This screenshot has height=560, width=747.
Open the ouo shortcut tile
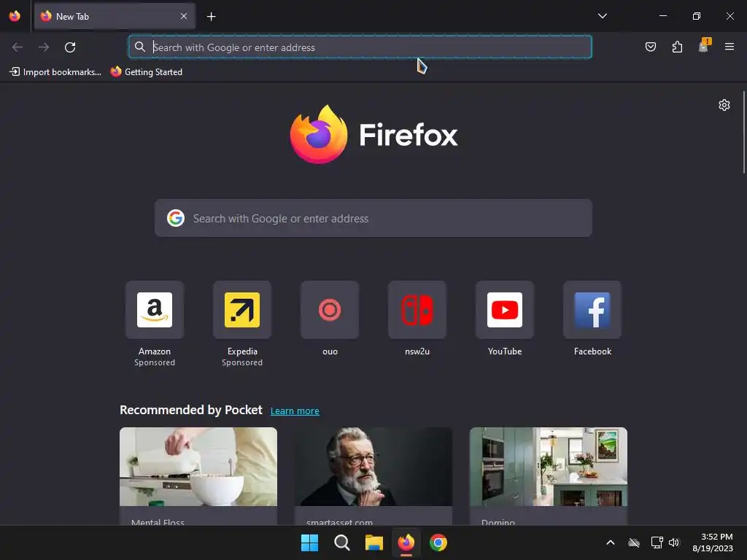(x=330, y=310)
